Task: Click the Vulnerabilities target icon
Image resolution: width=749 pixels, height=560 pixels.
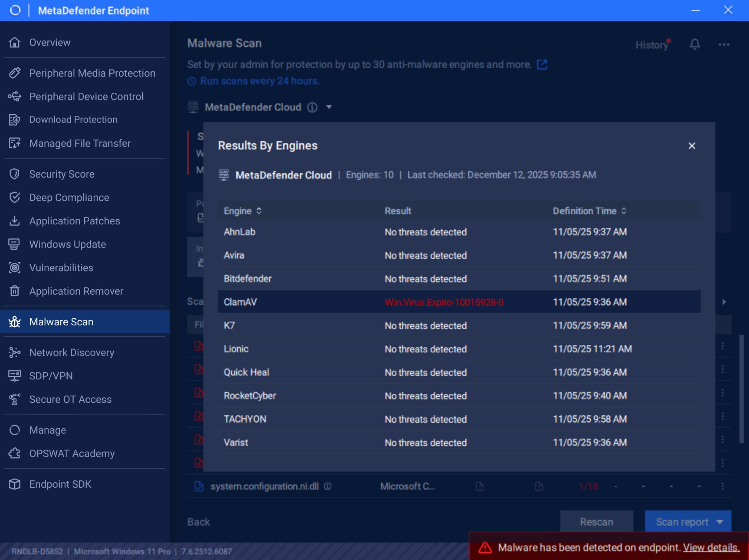Action: [x=15, y=268]
